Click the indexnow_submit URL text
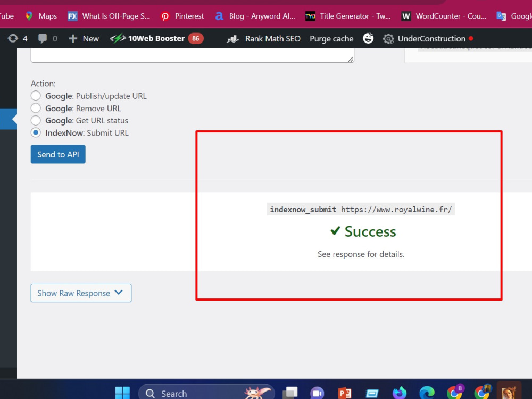 point(361,209)
